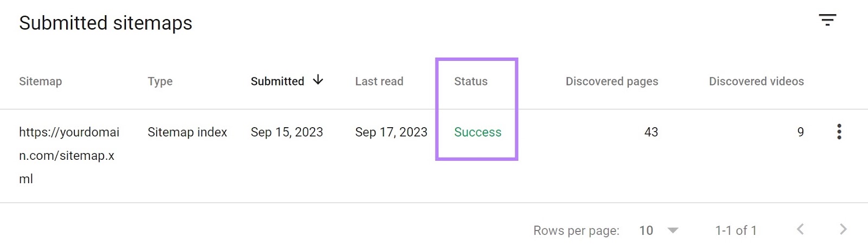
Task: Click the Sep 17, 2023 last read date
Action: tap(391, 132)
